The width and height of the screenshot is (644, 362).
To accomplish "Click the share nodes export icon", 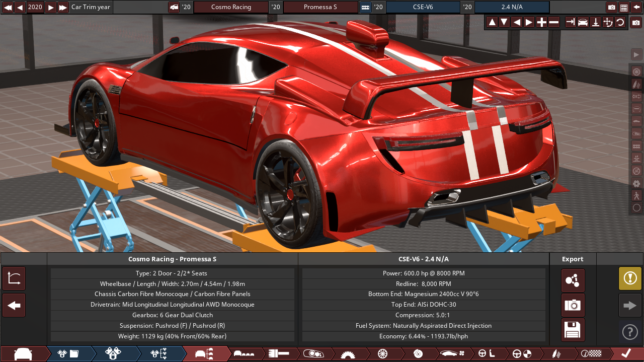I will coord(573,280).
